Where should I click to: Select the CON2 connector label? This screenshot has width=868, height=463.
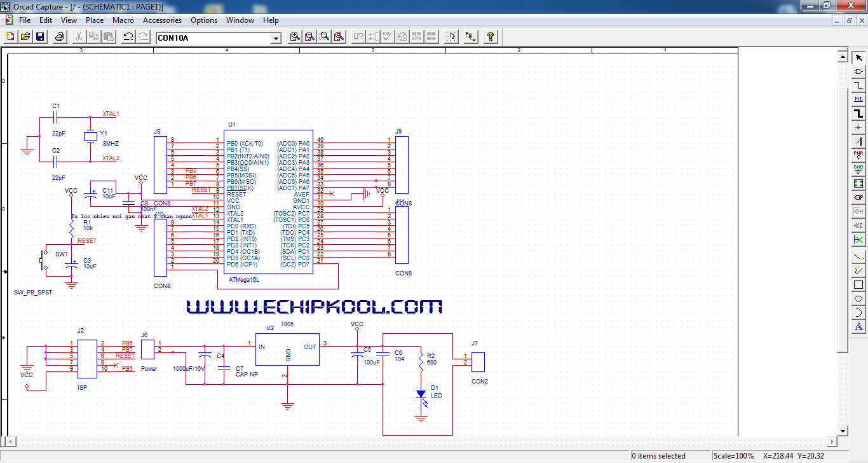(480, 382)
